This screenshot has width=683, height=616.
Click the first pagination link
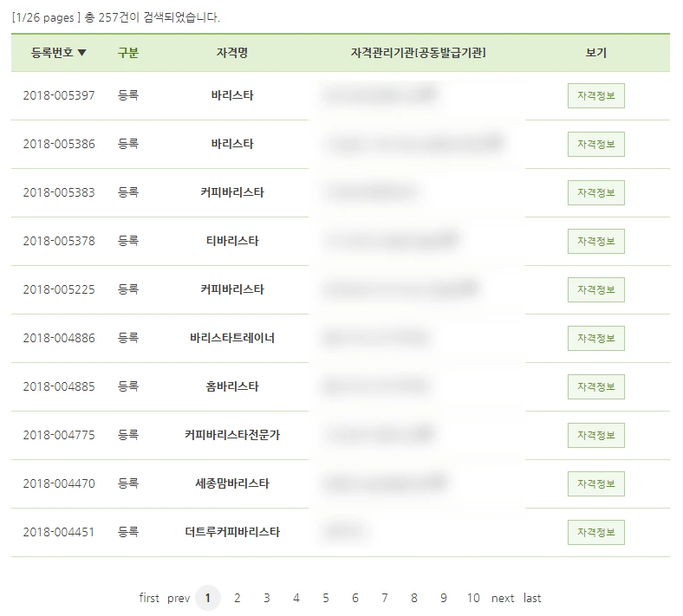pyautogui.click(x=149, y=598)
